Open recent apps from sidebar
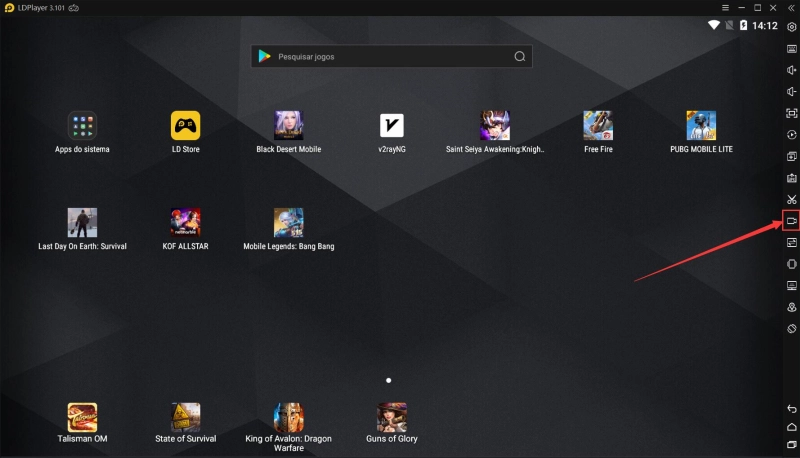The height and width of the screenshot is (458, 800). (x=791, y=444)
